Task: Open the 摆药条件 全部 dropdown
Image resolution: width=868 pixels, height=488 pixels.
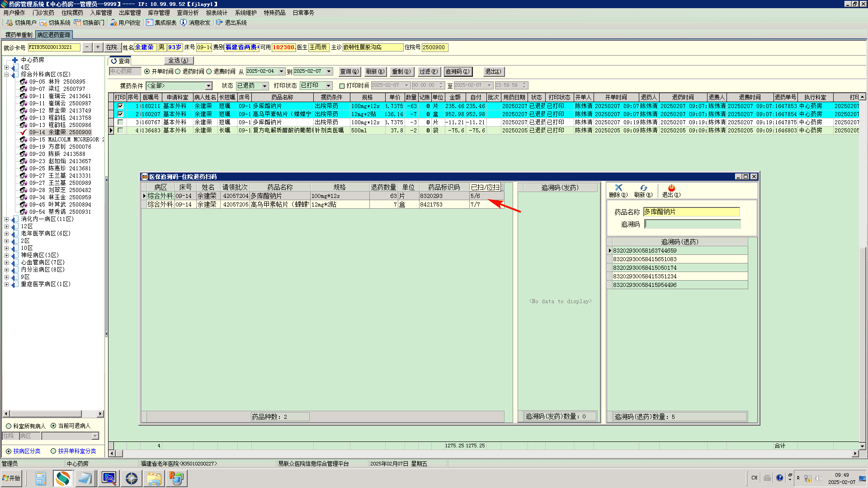Action: (x=208, y=86)
